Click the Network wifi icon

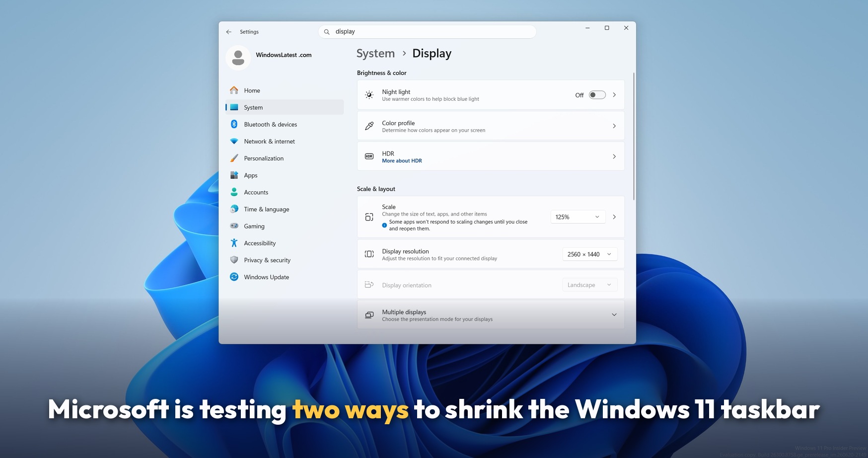coord(234,142)
